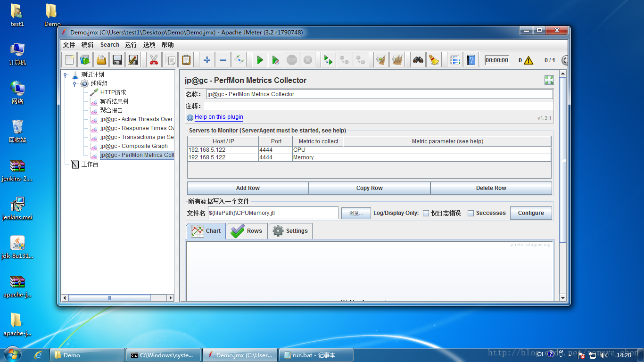Image resolution: width=644 pixels, height=362 pixels.
Task: Click the Open file folder icon
Action: [x=101, y=60]
